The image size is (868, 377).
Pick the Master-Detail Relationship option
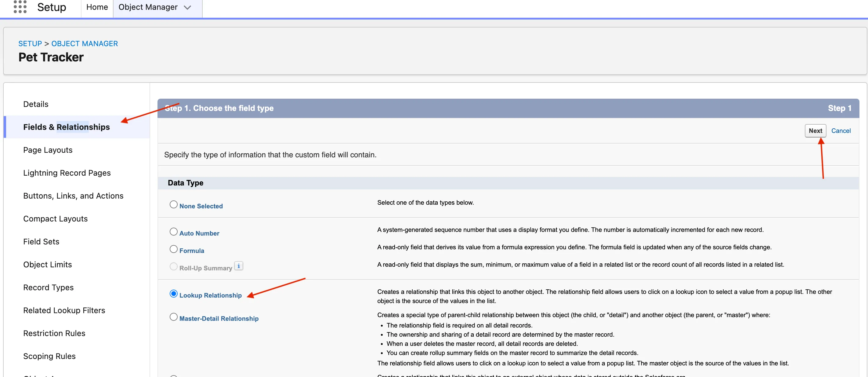coord(173,317)
